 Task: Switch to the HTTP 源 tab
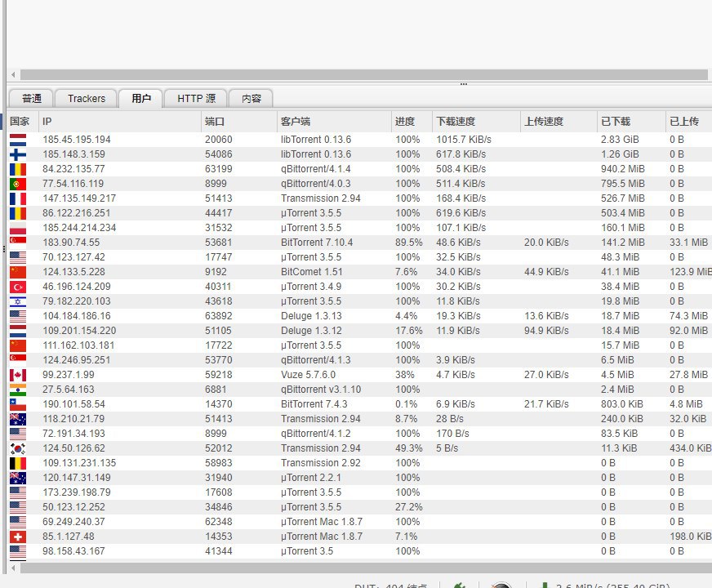point(196,99)
